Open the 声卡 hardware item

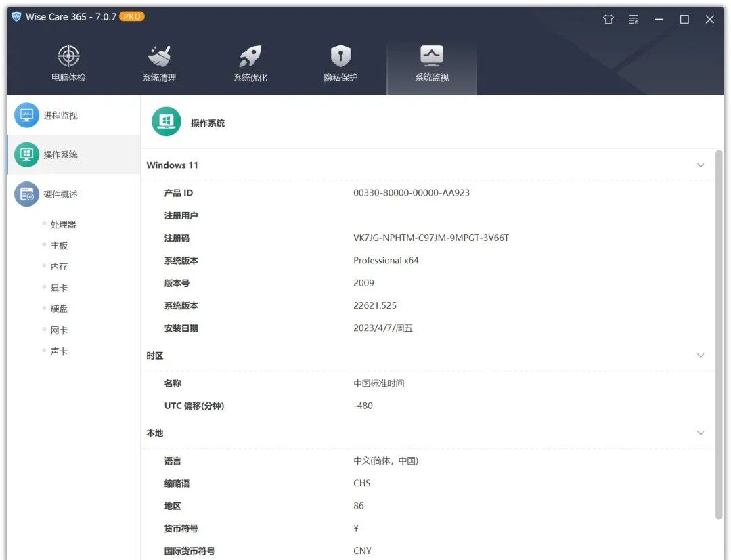tap(59, 351)
